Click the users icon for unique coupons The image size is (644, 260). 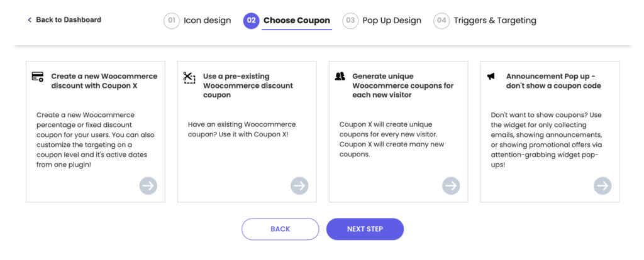[340, 77]
